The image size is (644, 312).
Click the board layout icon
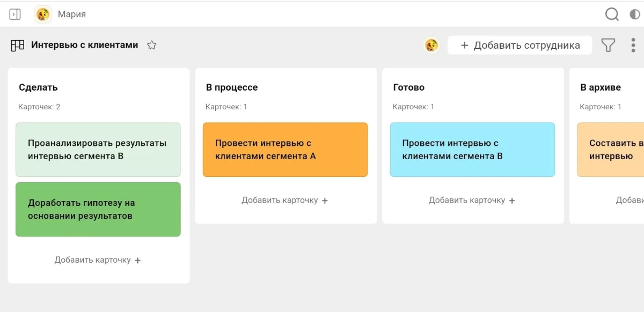[x=18, y=46]
